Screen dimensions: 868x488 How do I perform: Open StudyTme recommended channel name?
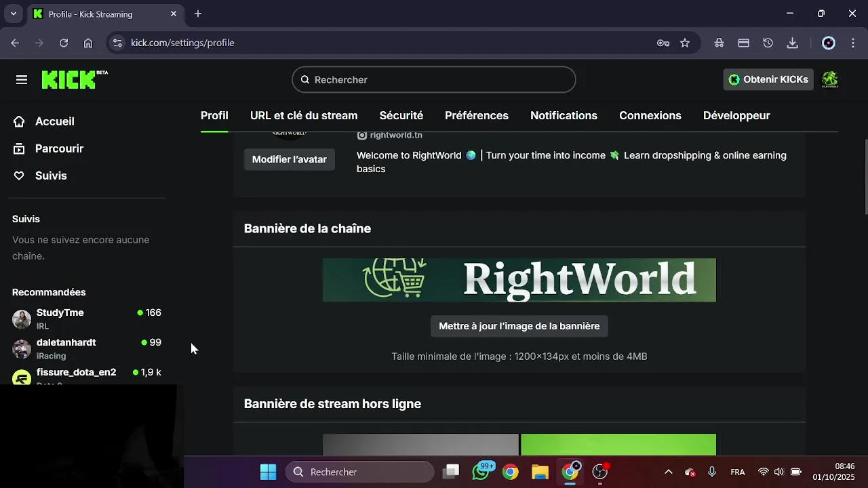pos(60,312)
